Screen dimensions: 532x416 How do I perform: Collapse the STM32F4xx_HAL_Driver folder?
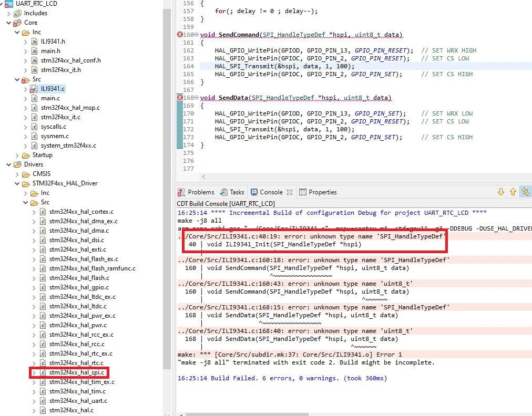tap(17, 183)
